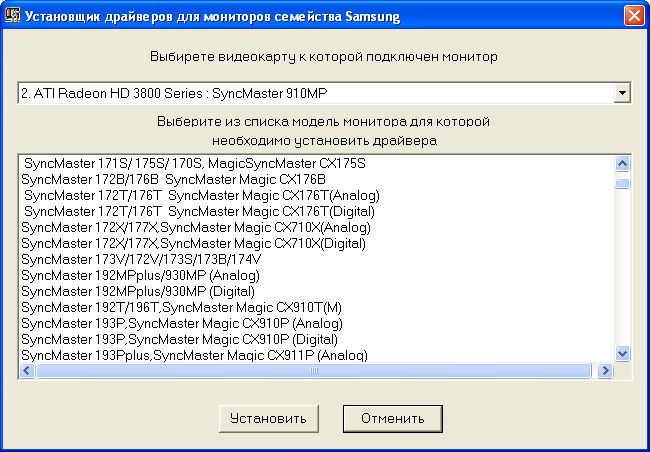This screenshot has height=452, width=650.
Task: Select SyncMaster 172B/176B Magic CX176B entry
Action: click(173, 179)
